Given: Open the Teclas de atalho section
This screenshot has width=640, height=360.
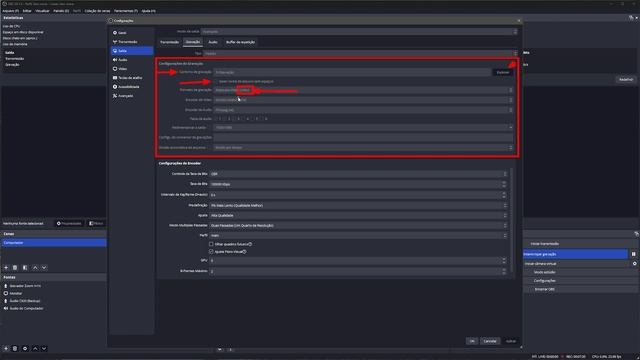Looking at the screenshot, I should click(132, 78).
